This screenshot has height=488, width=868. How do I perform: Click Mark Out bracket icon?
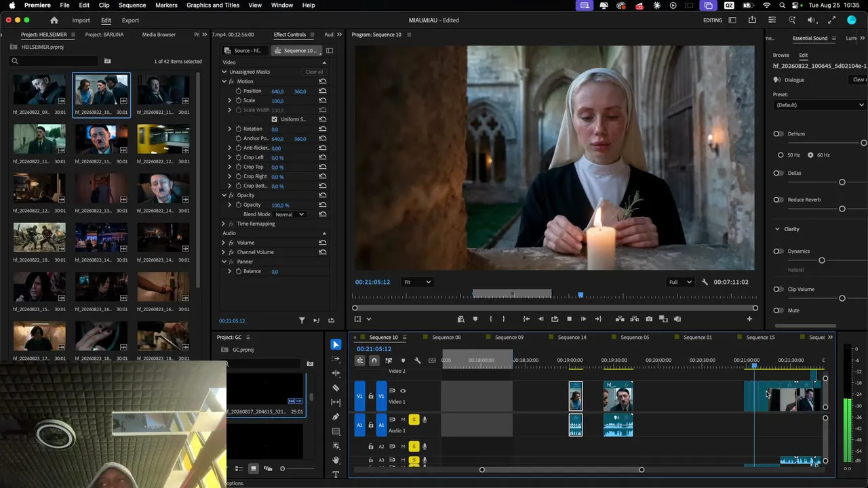pyautogui.click(x=503, y=319)
